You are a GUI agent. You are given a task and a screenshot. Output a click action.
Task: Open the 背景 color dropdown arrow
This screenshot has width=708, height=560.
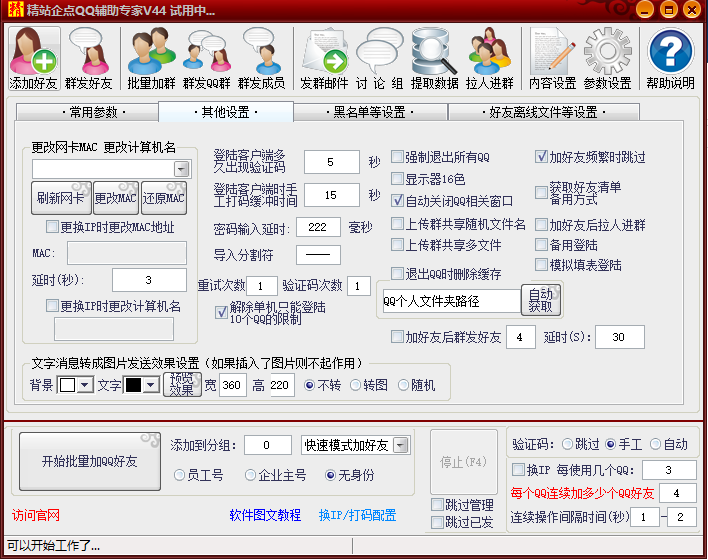[85, 385]
